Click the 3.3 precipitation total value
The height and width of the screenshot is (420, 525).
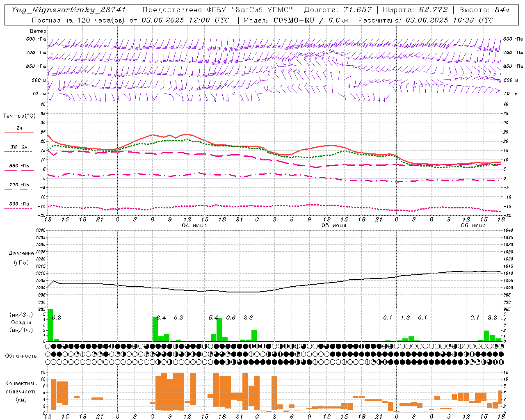(492, 317)
